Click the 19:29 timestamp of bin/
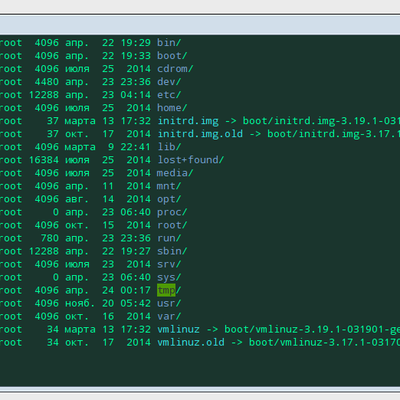The height and width of the screenshot is (400, 400). (x=136, y=43)
